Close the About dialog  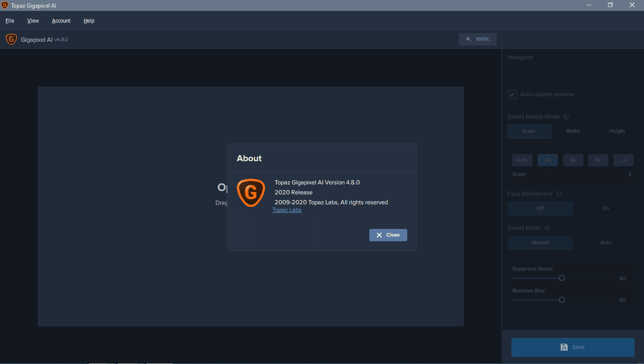click(388, 235)
